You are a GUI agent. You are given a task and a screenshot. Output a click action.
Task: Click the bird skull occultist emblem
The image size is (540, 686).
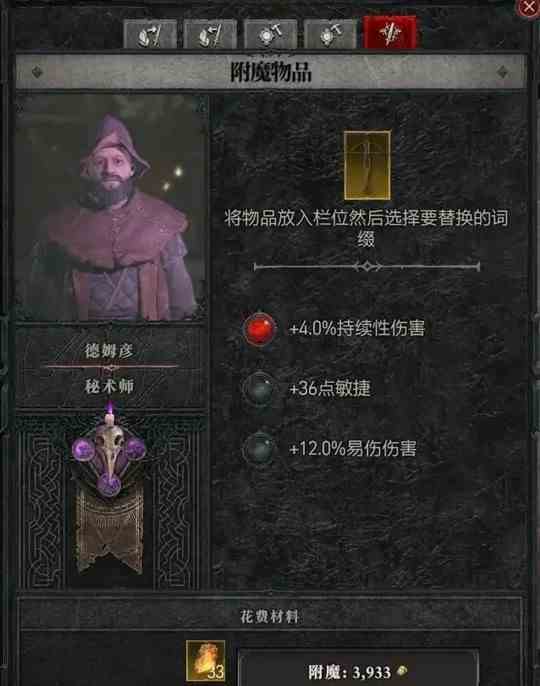(109, 455)
